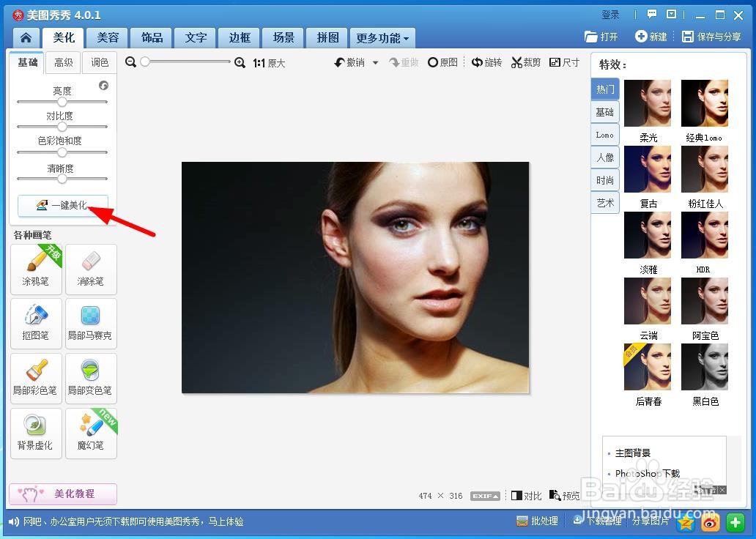
Task: Select the 局部变色笔 color change brush
Action: tap(91, 379)
